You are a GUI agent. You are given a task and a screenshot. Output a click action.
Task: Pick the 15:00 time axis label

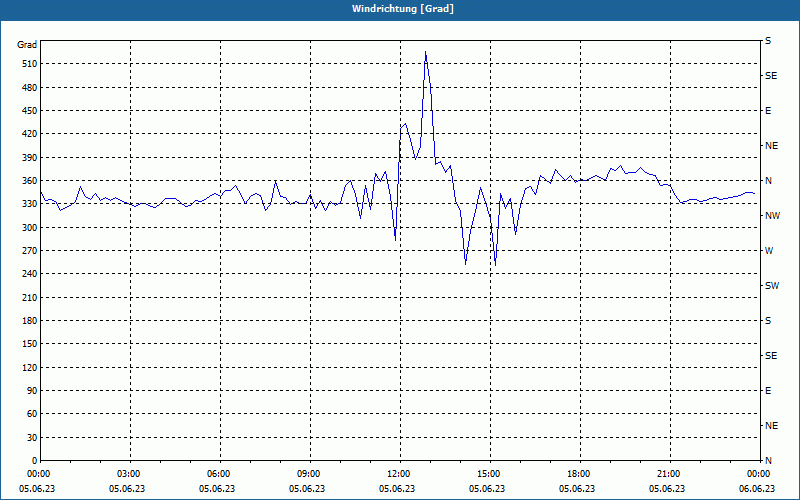pyautogui.click(x=487, y=473)
